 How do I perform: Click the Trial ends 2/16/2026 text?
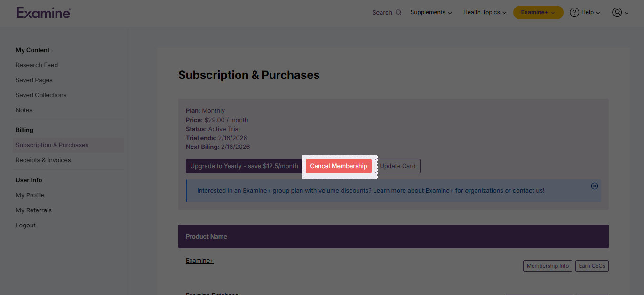[x=216, y=138]
